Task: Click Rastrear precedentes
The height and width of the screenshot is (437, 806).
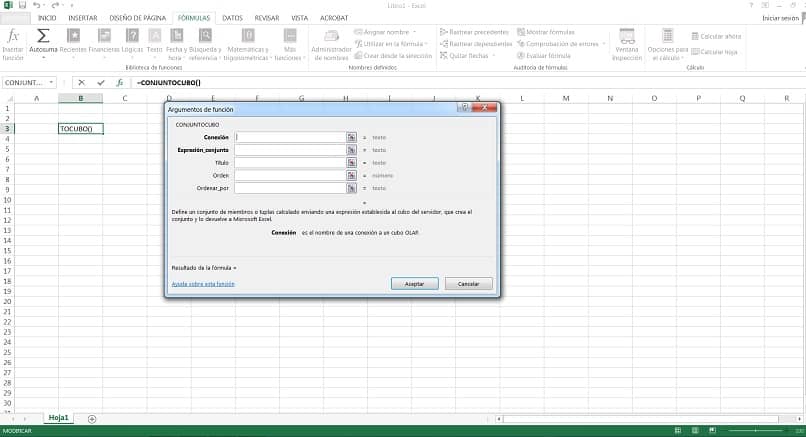Action: 474,32
